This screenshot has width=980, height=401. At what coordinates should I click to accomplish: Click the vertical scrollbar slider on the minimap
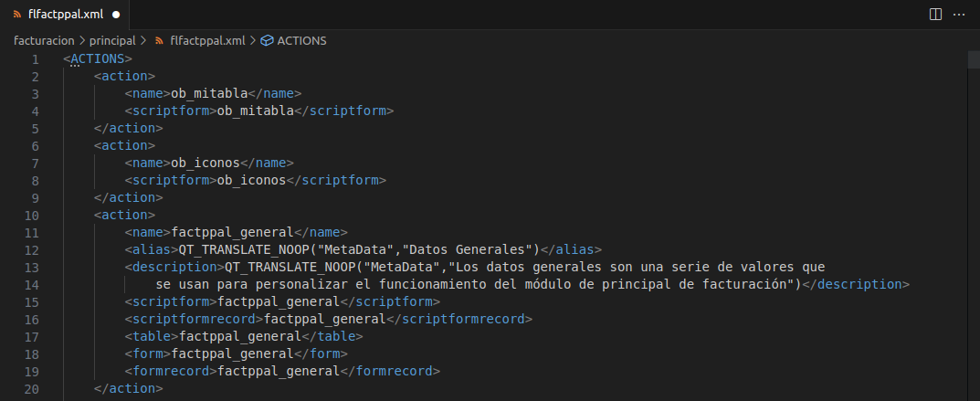[974, 59]
